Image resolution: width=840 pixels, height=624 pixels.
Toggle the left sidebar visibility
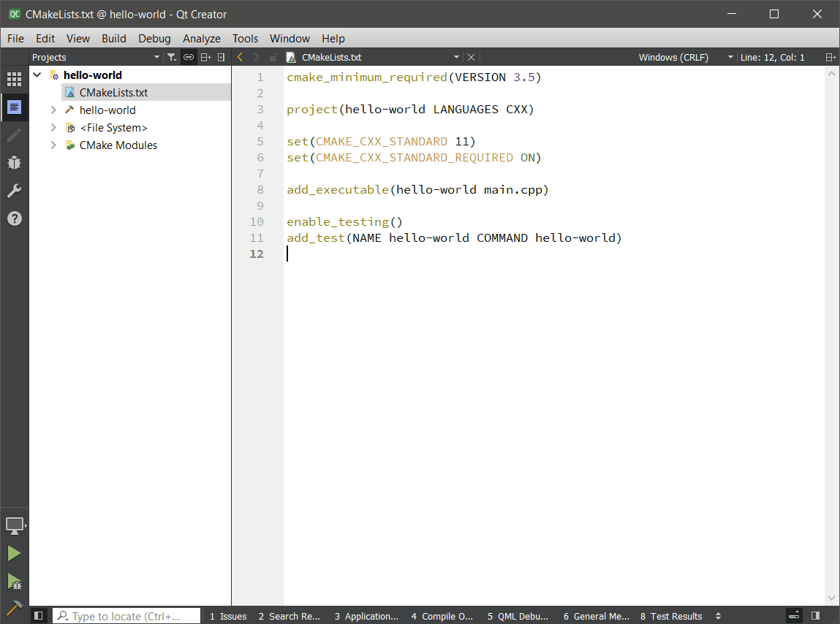(38, 616)
